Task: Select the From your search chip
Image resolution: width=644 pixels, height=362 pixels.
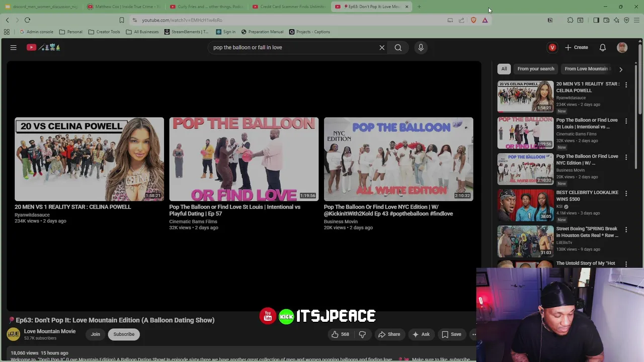Action: 536,69
